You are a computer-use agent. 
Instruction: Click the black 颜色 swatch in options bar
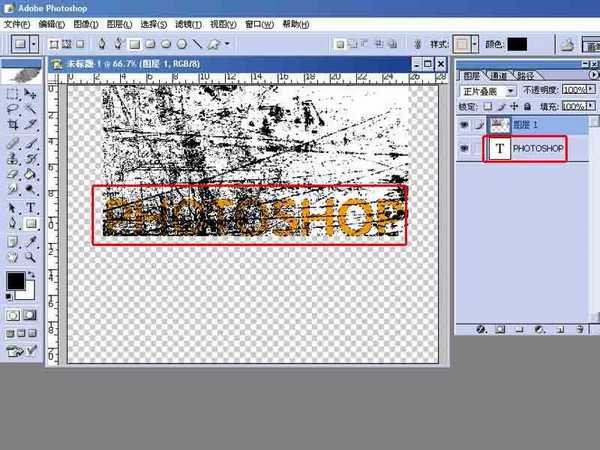pos(517,44)
